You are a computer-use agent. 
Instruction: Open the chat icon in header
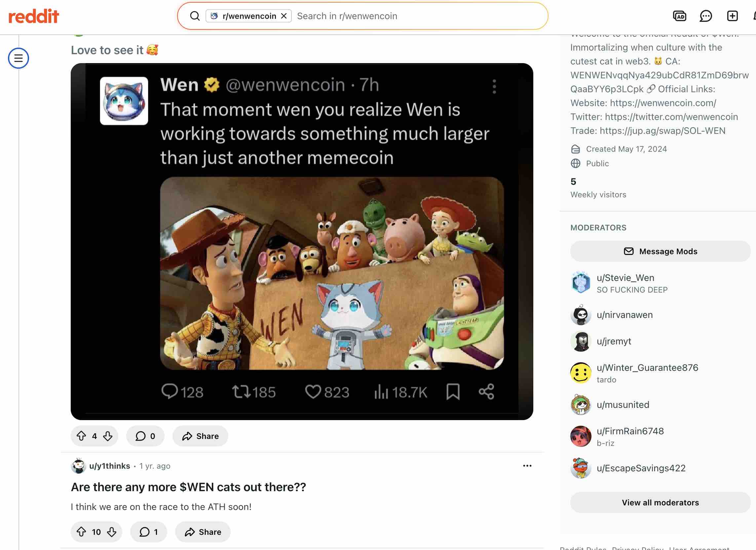click(x=706, y=16)
